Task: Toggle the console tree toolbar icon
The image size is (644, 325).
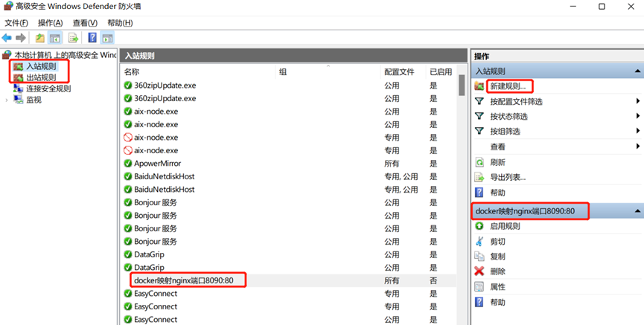Action: [55, 38]
